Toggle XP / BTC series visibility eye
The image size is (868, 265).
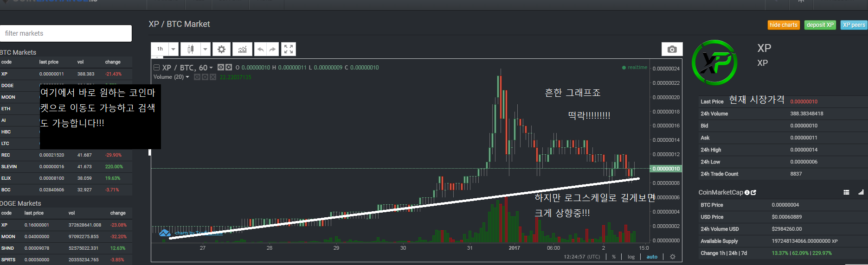pyautogui.click(x=221, y=67)
